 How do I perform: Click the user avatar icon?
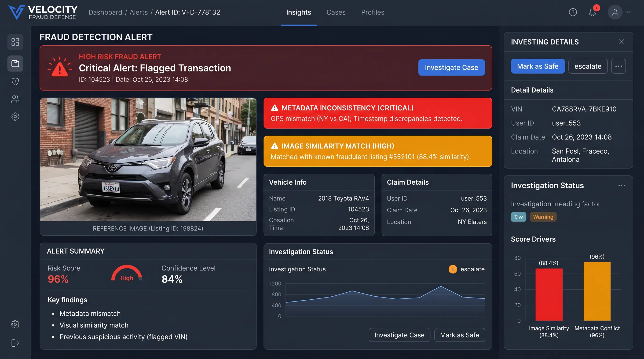point(615,12)
